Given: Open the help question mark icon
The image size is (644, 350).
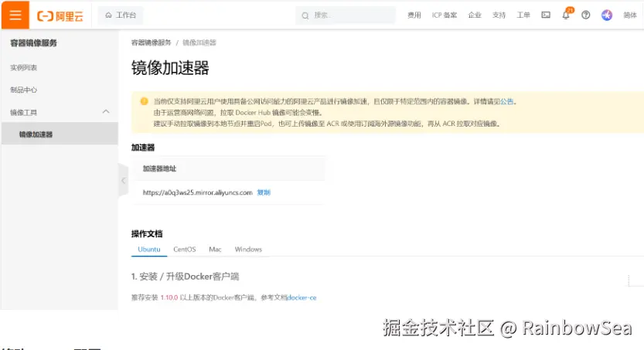Looking at the screenshot, I should point(586,15).
